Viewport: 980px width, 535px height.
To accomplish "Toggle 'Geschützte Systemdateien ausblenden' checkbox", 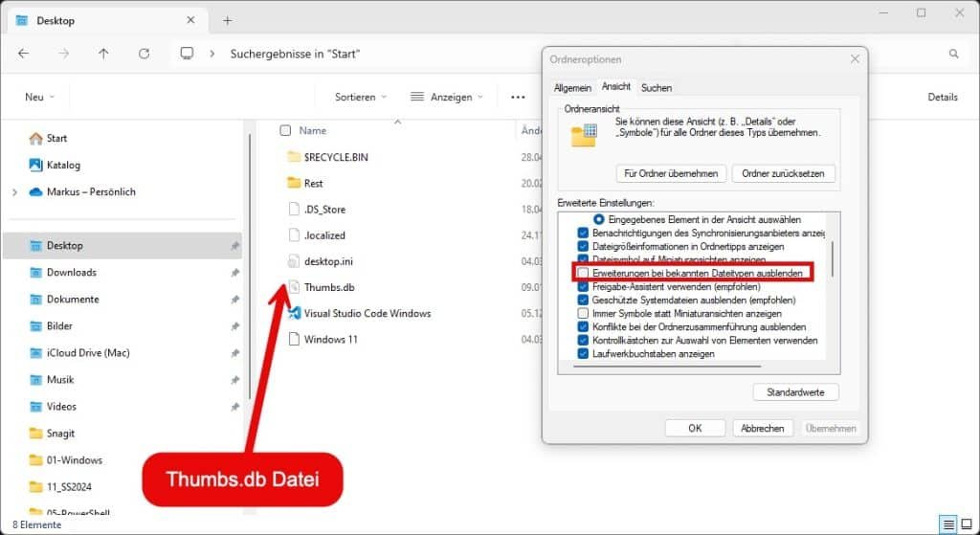I will [x=583, y=300].
